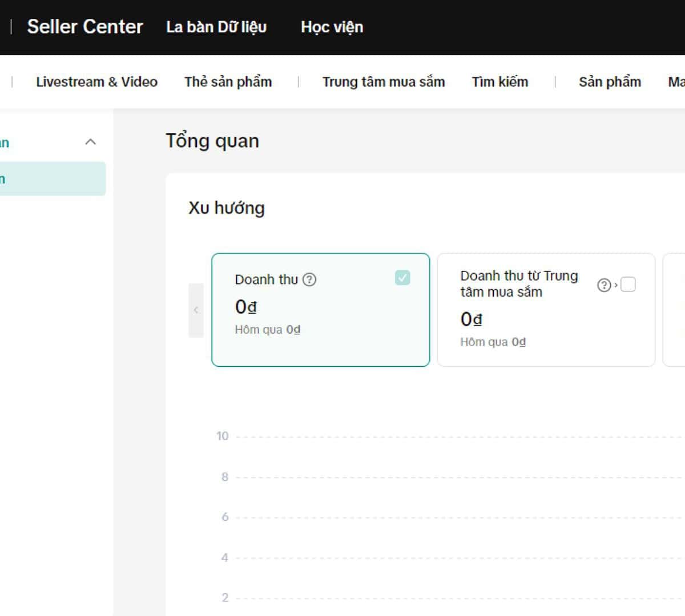Viewport: 685px width, 616px height.
Task: Click the left arrow to scroll metric cards back
Action: click(196, 310)
